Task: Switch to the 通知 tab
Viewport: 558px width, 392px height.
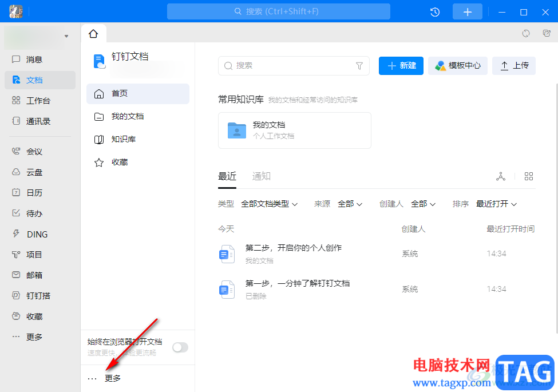Action: (x=262, y=176)
